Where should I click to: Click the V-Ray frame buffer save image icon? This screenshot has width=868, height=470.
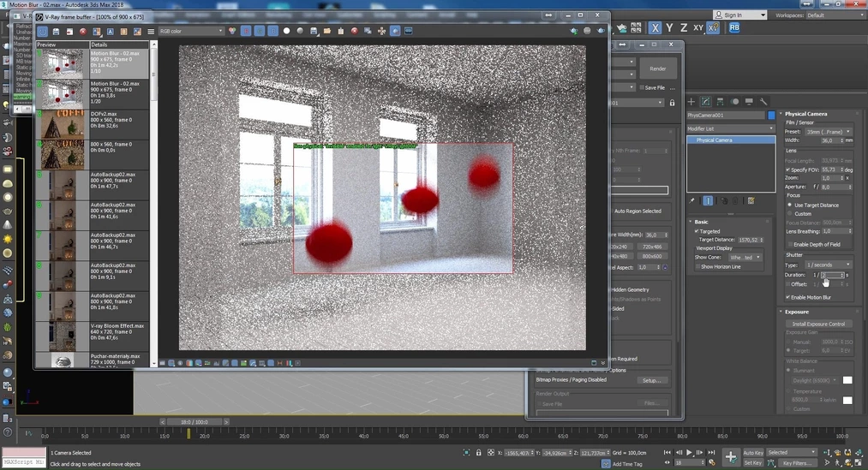[x=56, y=32]
